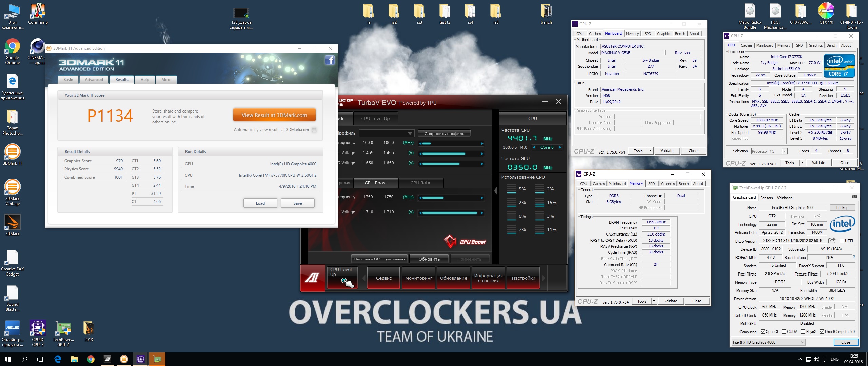Open volume control in system tray
Screen dimensions: 868x366
pyautogui.click(x=816, y=359)
